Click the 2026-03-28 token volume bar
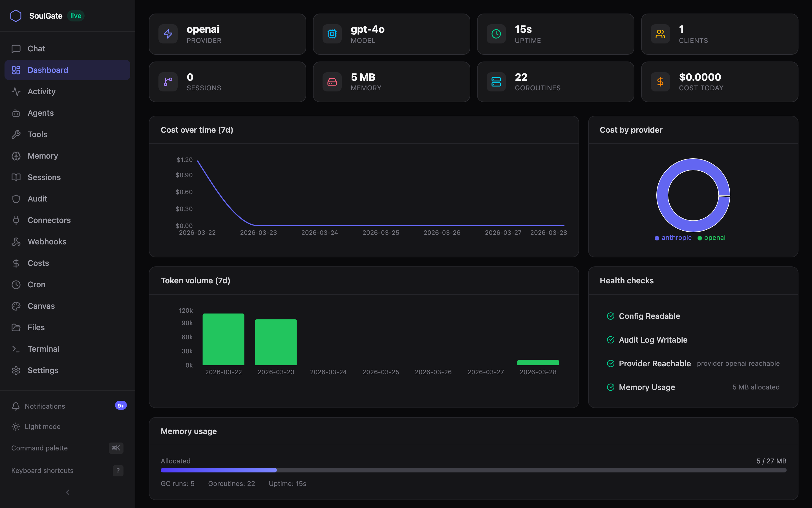 [538, 363]
